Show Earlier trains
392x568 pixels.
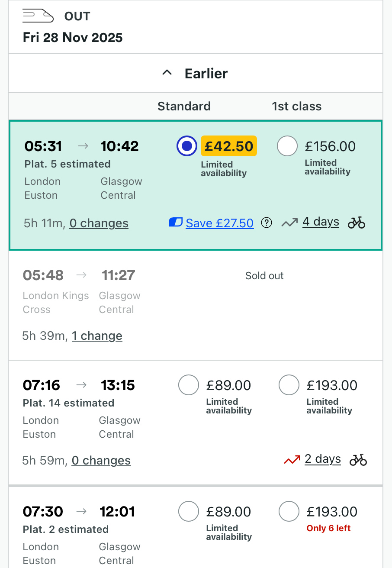coord(206,74)
